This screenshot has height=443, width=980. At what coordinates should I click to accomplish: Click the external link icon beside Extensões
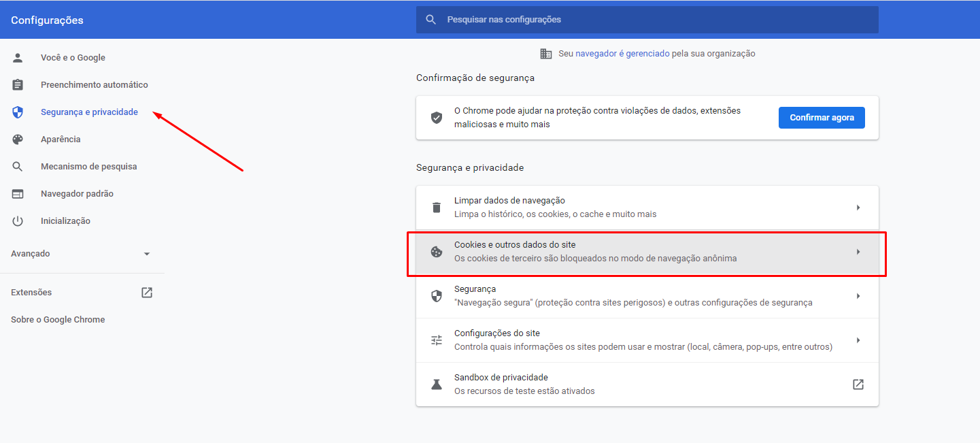(x=147, y=293)
